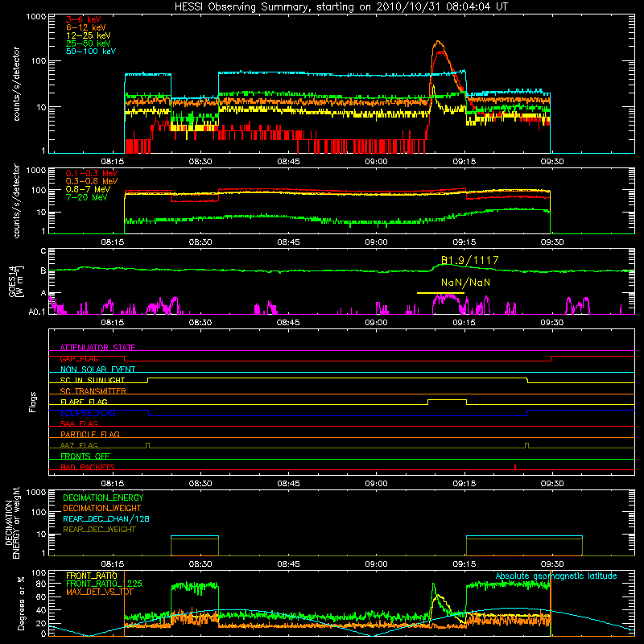Click the REAR_DEC_WEIGHT legend label

(x=99, y=530)
